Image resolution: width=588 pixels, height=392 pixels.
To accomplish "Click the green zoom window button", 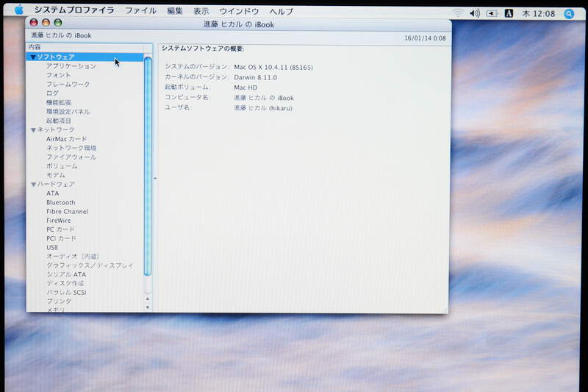I will tap(58, 23).
